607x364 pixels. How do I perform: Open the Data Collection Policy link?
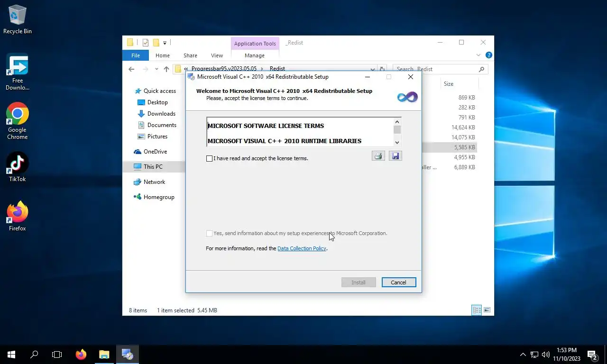[302, 248]
